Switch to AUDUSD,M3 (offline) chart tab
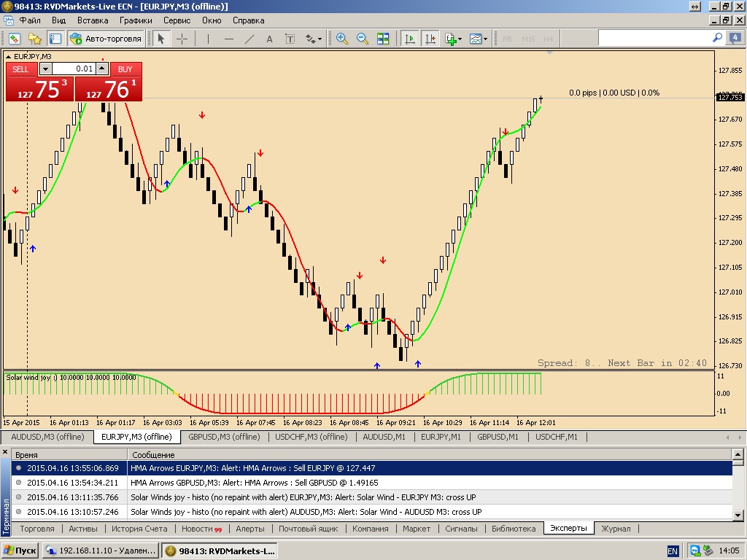This screenshot has height=560, width=747. click(47, 437)
